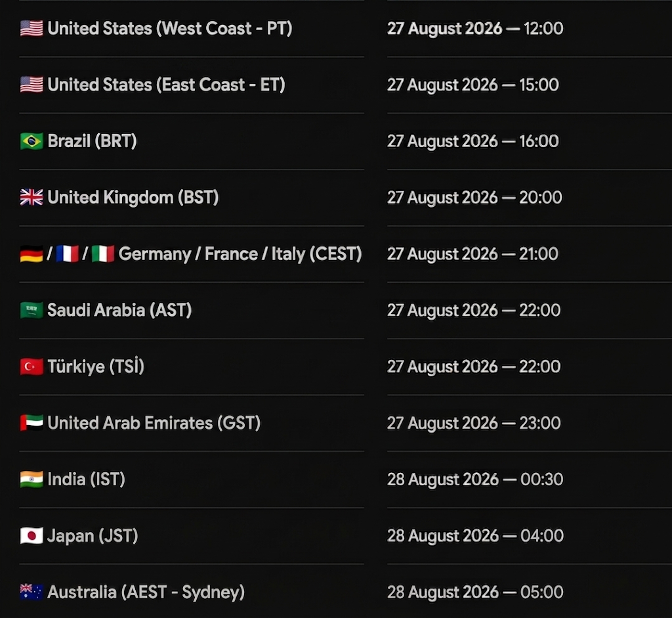Viewport: 672px width, 618px height.
Task: Click the Australia flag icon
Action: click(31, 592)
